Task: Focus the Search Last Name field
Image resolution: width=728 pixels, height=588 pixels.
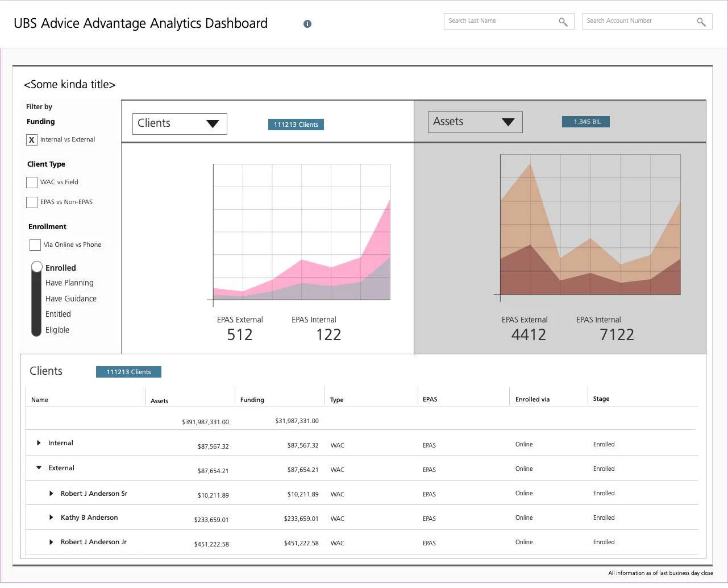Action: pyautogui.click(x=509, y=21)
